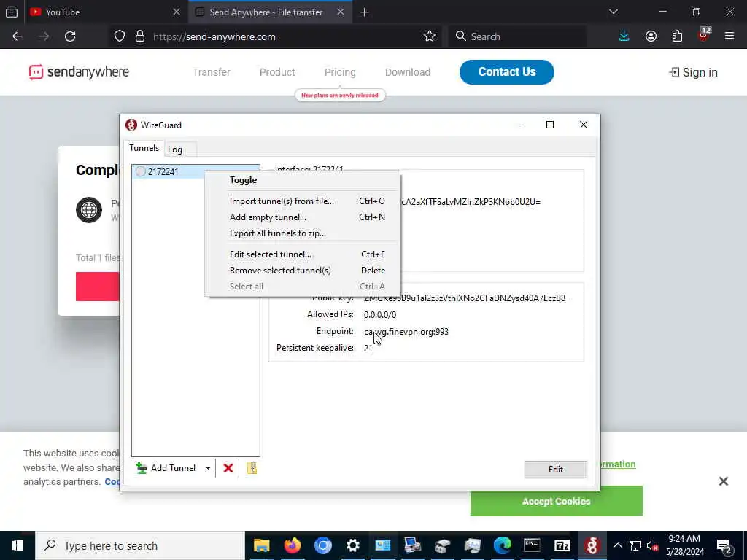
Task: Switch to the Tunnels tab
Action: tap(144, 148)
